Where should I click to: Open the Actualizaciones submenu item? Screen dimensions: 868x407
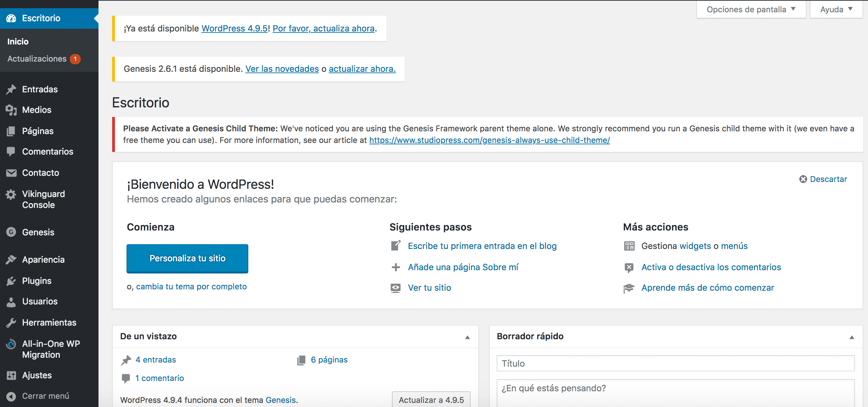(37, 59)
